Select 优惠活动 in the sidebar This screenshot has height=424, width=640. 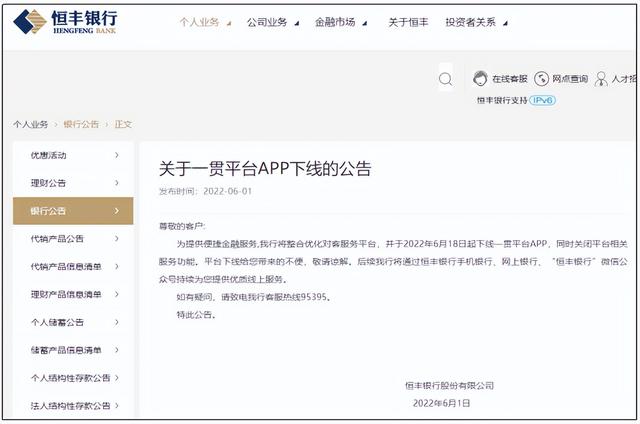[73, 155]
